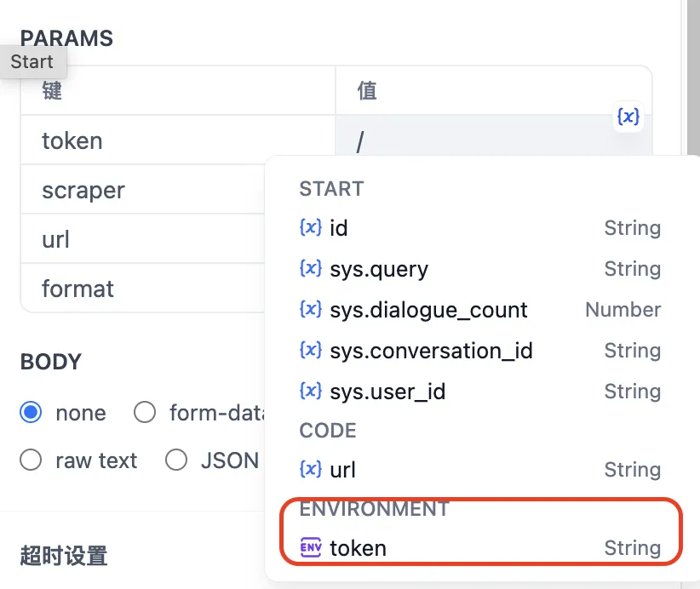
Task: Select the form-data body radio button
Action: (145, 413)
